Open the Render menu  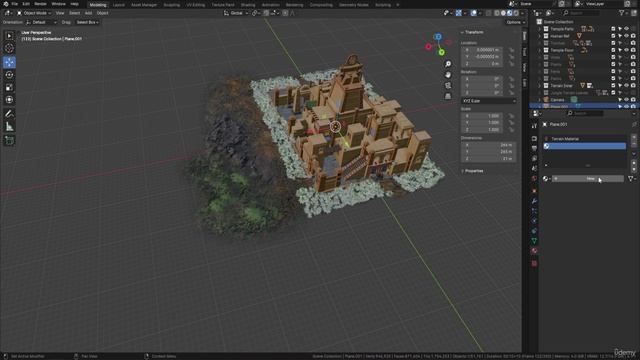click(40, 4)
